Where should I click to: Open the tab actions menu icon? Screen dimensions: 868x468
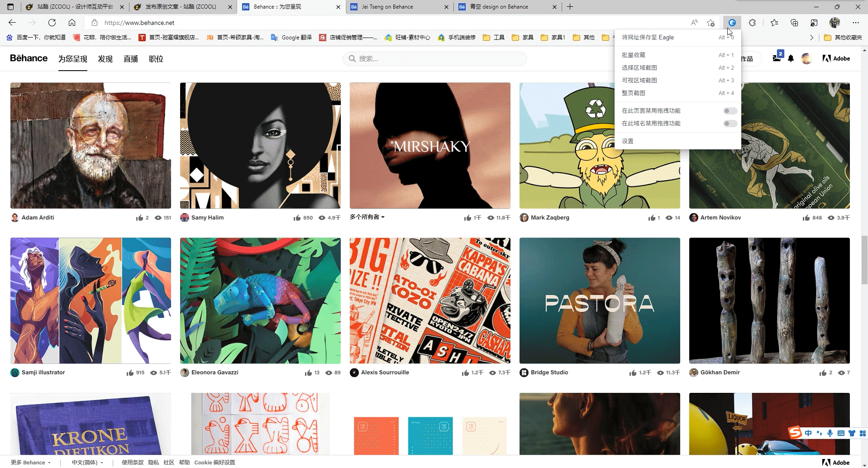pyautogui.click(x=10, y=7)
